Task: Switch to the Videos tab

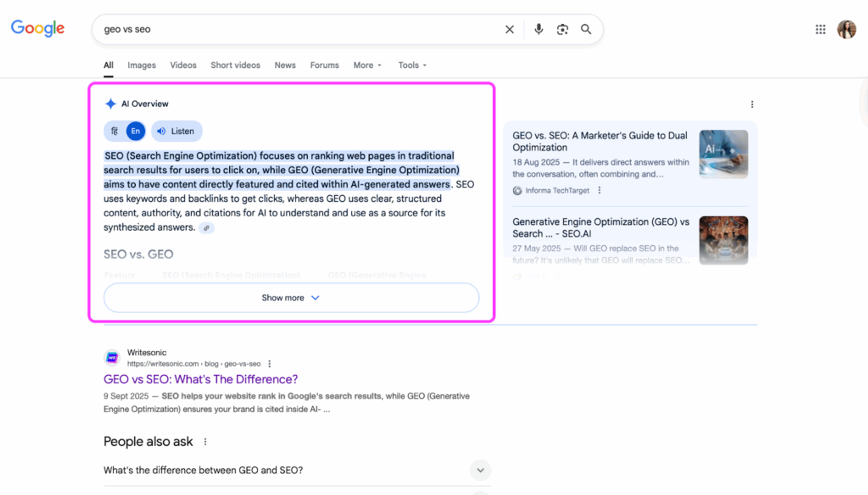Action: pyautogui.click(x=183, y=65)
